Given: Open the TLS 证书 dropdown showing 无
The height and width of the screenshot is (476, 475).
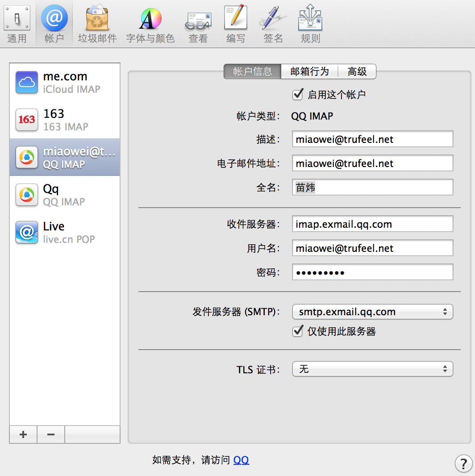Looking at the screenshot, I should 372,369.
